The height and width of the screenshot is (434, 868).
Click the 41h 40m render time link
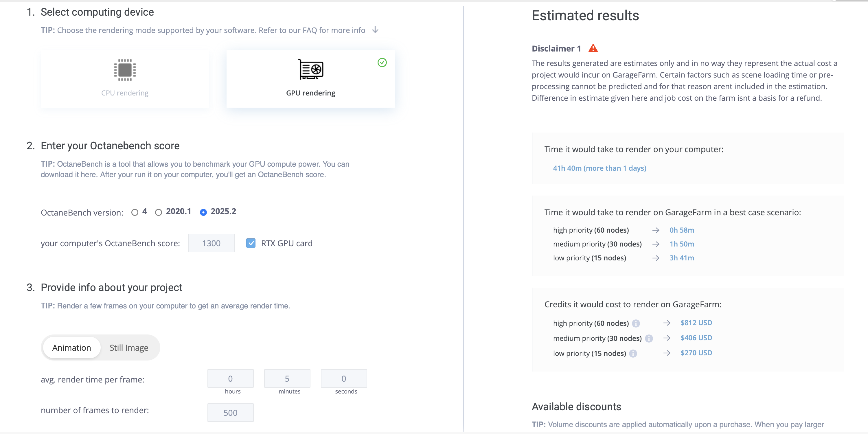click(x=599, y=168)
